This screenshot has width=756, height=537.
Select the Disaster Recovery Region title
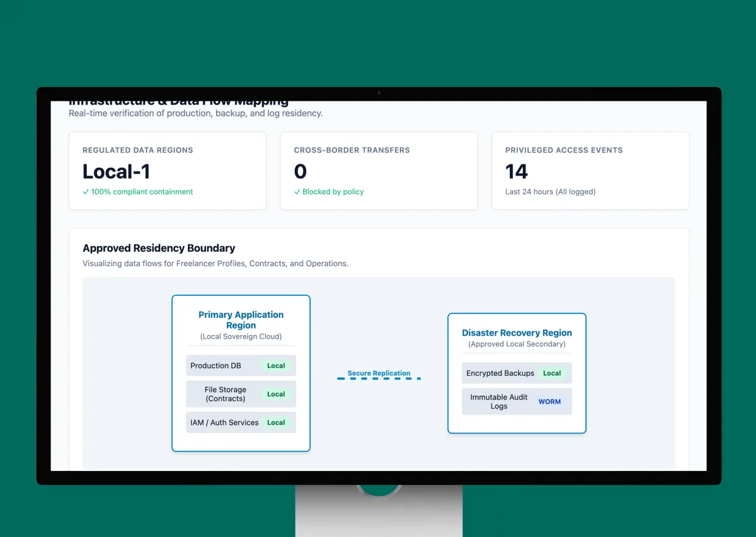coord(517,333)
